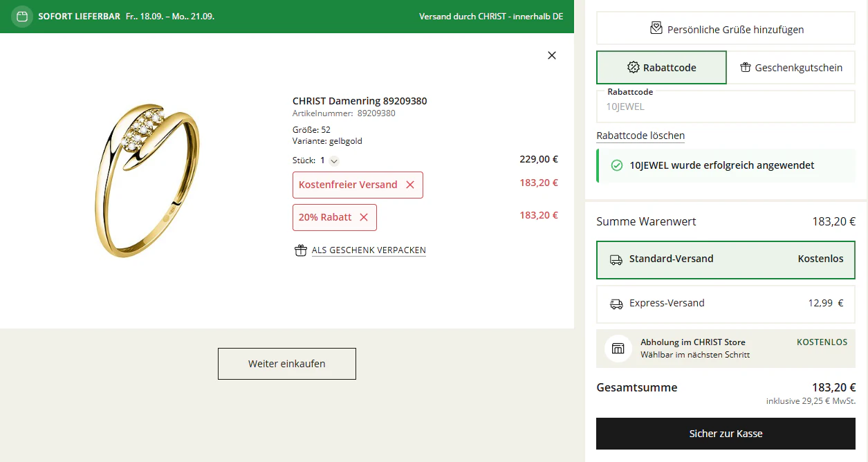
Task: Click the Summe Warenwert label
Action: pos(646,222)
